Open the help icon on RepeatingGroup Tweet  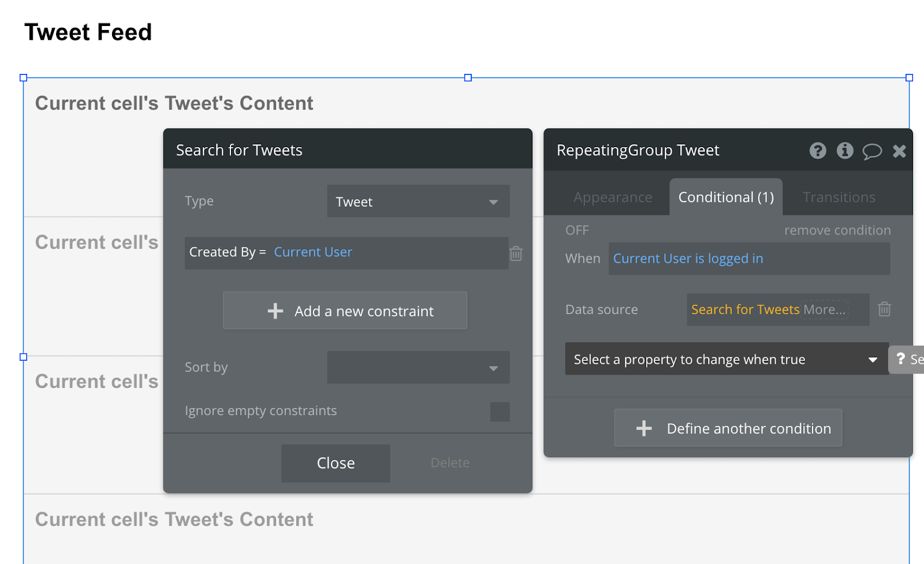click(x=817, y=151)
